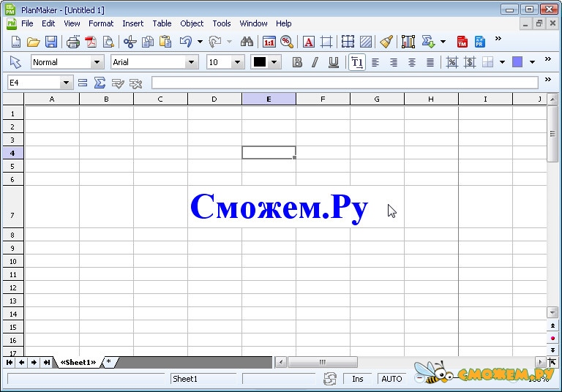Expand the standard toolbar overflow chevron

click(498, 38)
